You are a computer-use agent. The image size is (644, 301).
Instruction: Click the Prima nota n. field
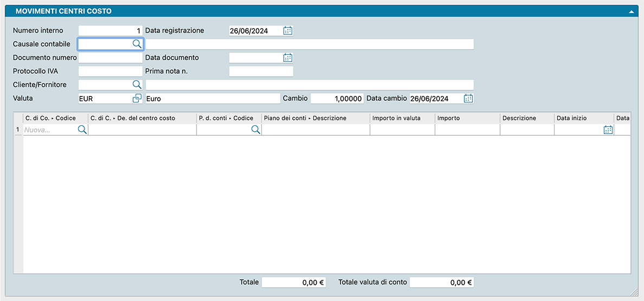[261, 71]
